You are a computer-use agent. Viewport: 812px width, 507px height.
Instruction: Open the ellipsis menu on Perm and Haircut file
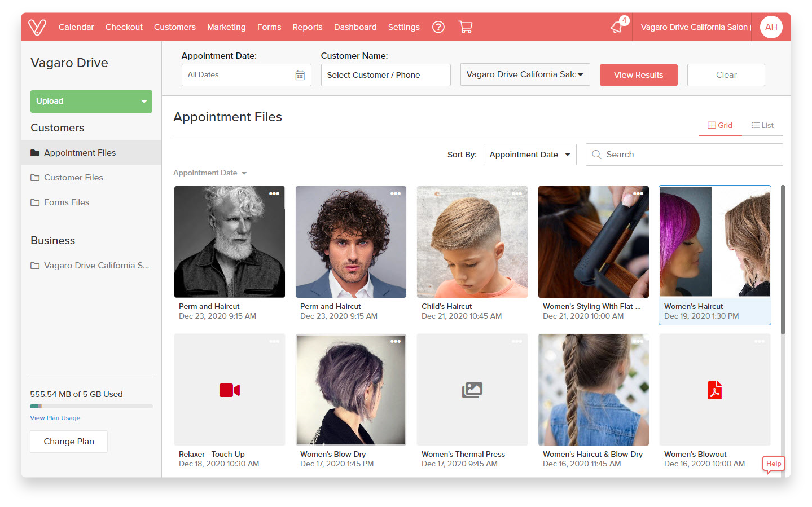[274, 193]
